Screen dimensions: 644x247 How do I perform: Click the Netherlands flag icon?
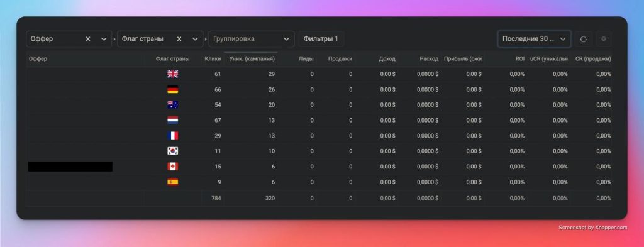[x=172, y=120]
